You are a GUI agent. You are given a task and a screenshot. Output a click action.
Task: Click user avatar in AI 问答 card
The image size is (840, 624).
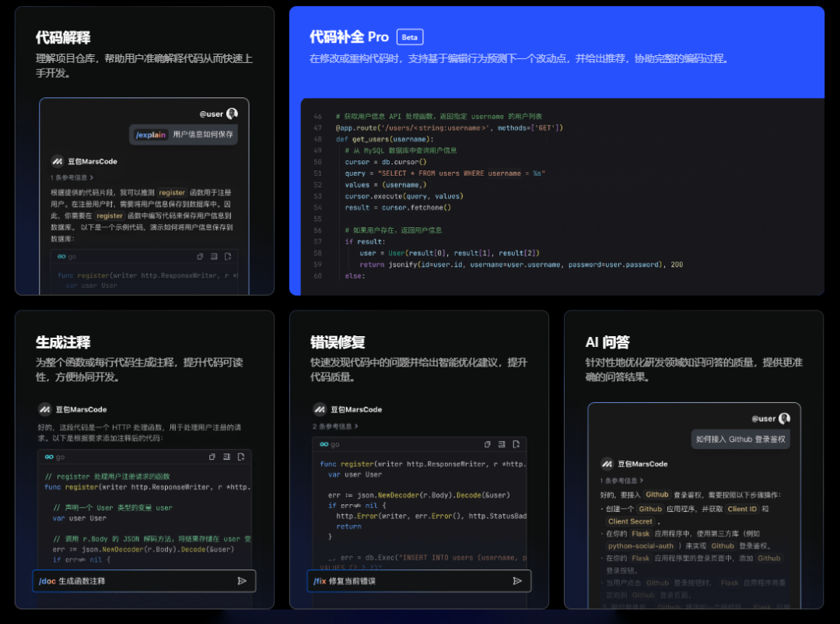(x=784, y=418)
